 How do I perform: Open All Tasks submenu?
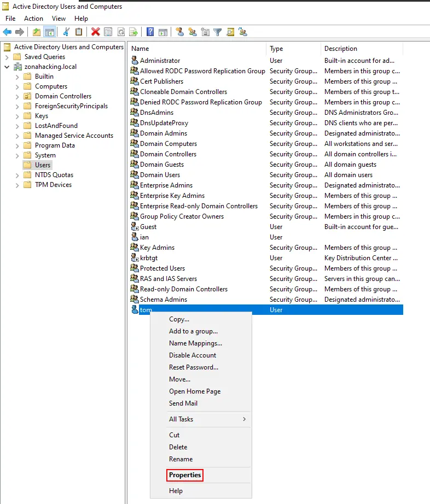point(207,419)
